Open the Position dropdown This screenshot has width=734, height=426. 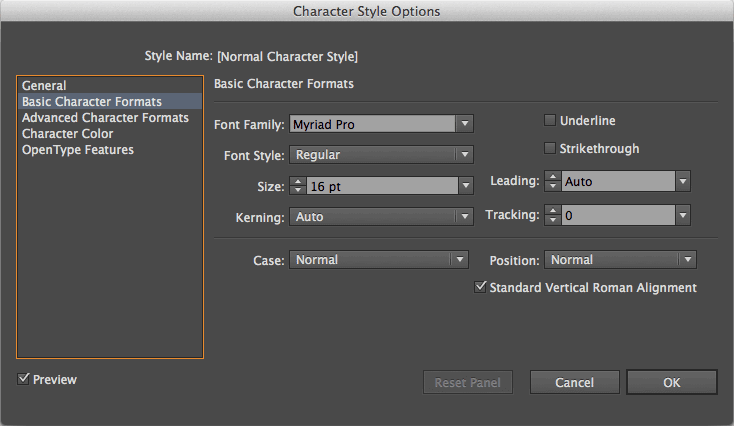686,260
